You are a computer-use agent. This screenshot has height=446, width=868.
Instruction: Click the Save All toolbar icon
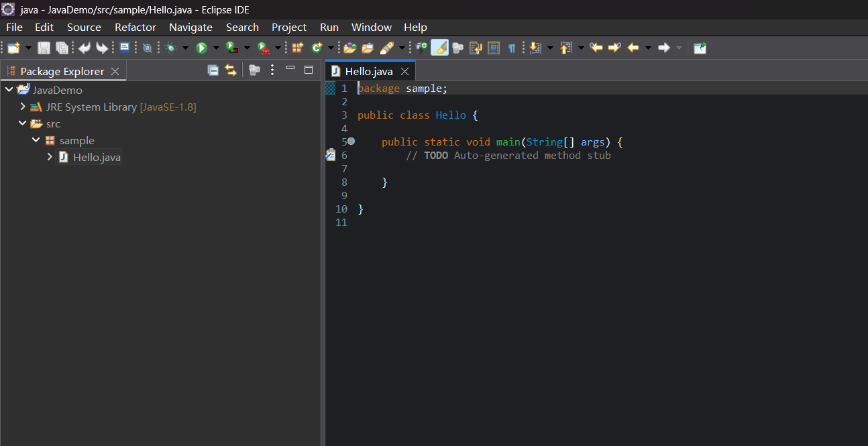coord(62,48)
